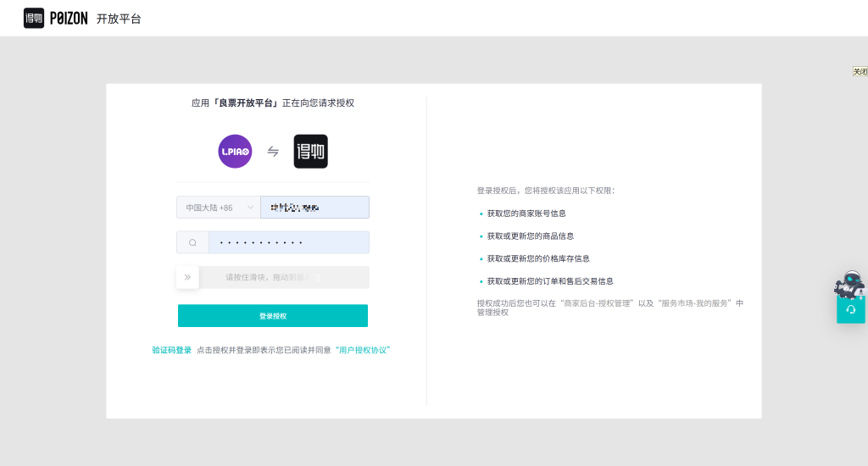Click the purple L.PIAO app logo

pos(235,151)
